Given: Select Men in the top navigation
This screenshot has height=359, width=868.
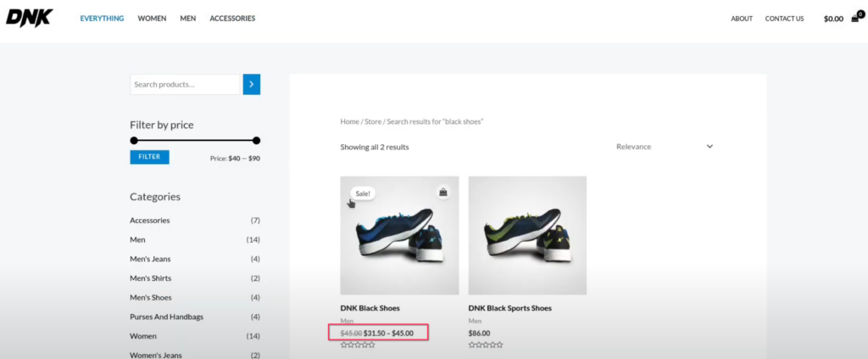Looking at the screenshot, I should point(188,19).
